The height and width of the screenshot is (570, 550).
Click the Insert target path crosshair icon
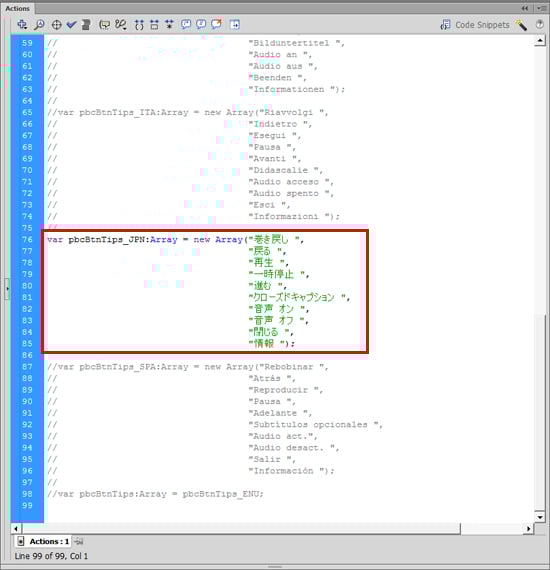tap(56, 25)
